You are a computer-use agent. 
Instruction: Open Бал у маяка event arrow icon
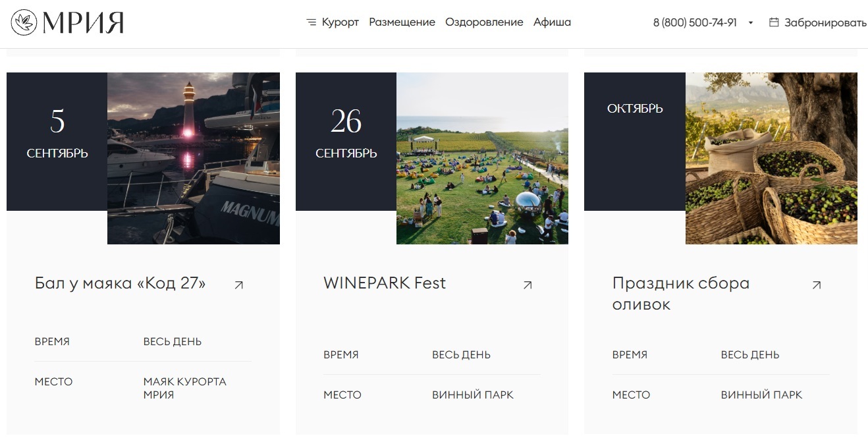(x=239, y=285)
